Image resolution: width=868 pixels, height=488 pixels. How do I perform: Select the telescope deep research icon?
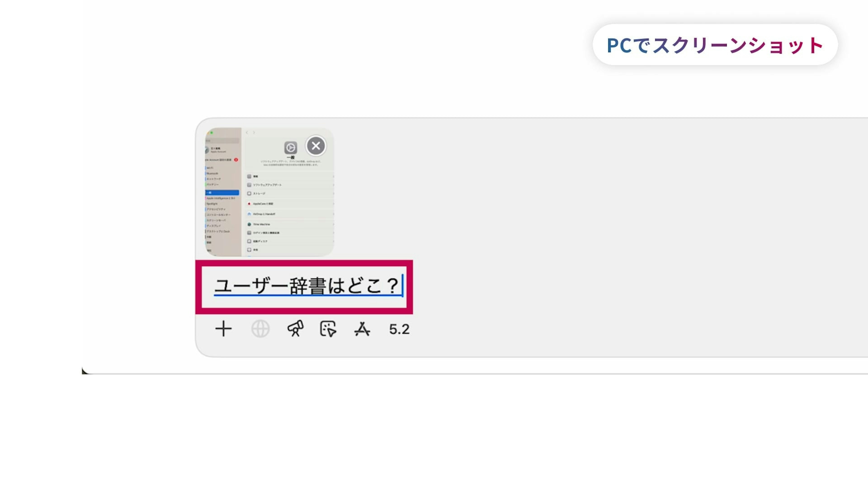tap(295, 328)
